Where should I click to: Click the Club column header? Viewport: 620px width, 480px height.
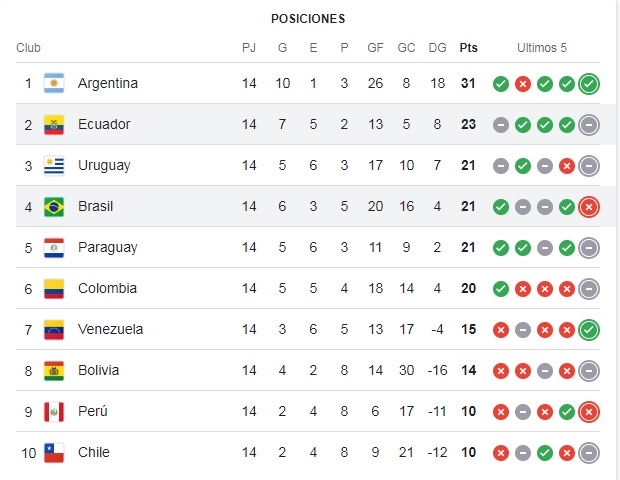point(28,48)
